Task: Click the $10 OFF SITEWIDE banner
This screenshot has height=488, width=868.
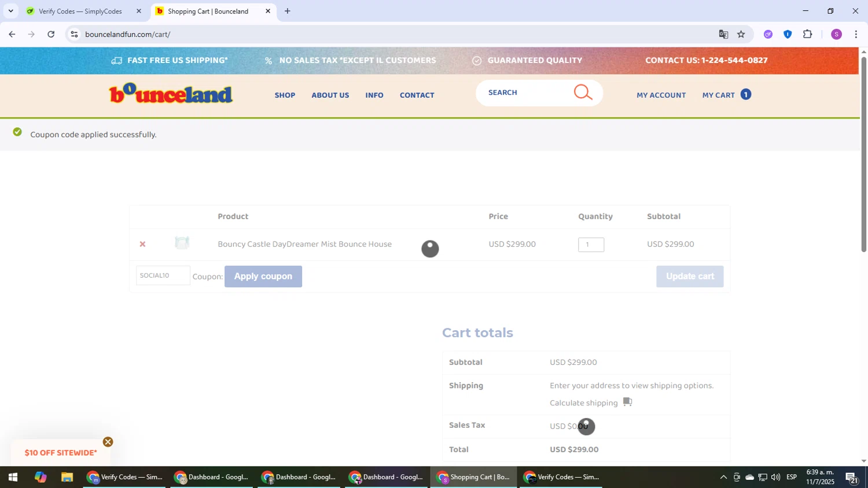Action: coord(61,453)
